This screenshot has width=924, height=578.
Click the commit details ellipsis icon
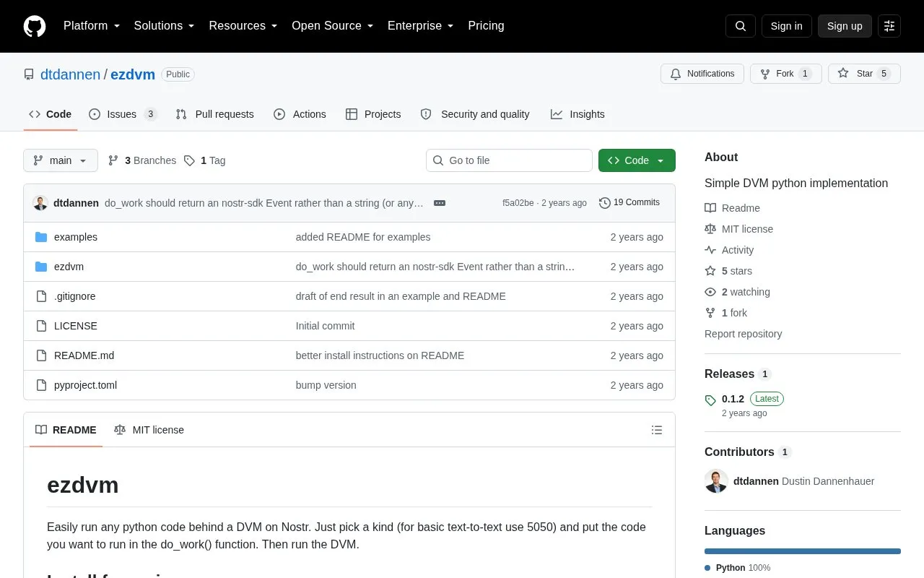pos(440,203)
